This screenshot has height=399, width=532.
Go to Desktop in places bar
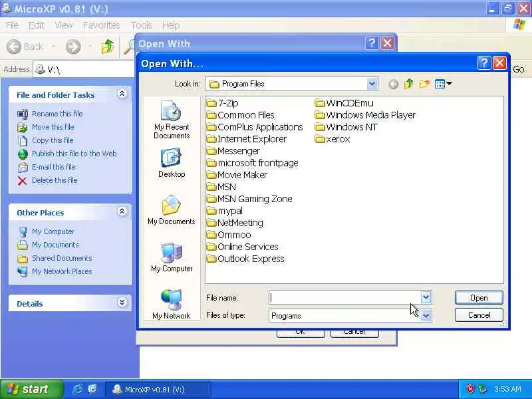pyautogui.click(x=172, y=163)
